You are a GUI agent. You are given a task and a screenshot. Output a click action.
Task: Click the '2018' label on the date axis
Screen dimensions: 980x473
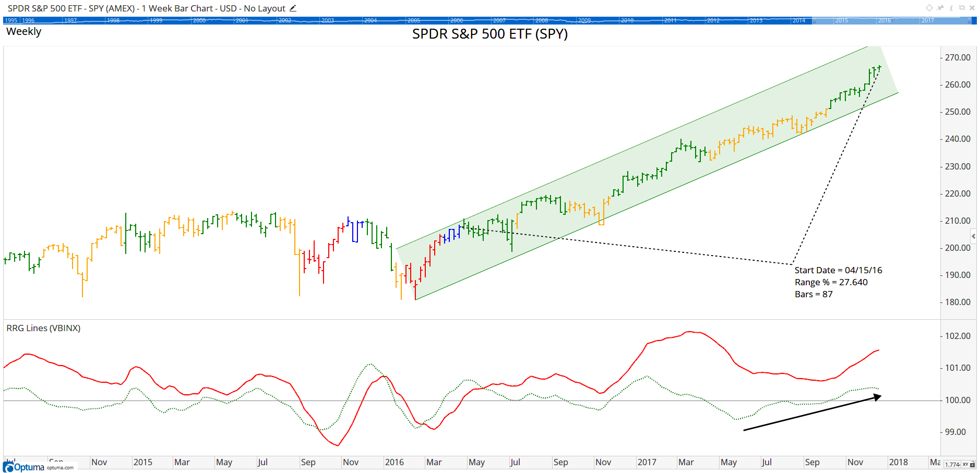(x=898, y=462)
